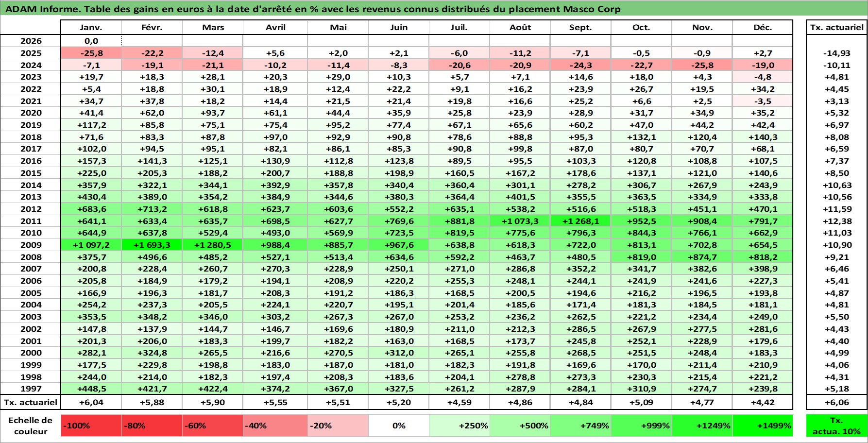Viewport: 868px width, 443px height.
Task: Pick the +1499% bright green scale swatch
Action: coord(763,426)
